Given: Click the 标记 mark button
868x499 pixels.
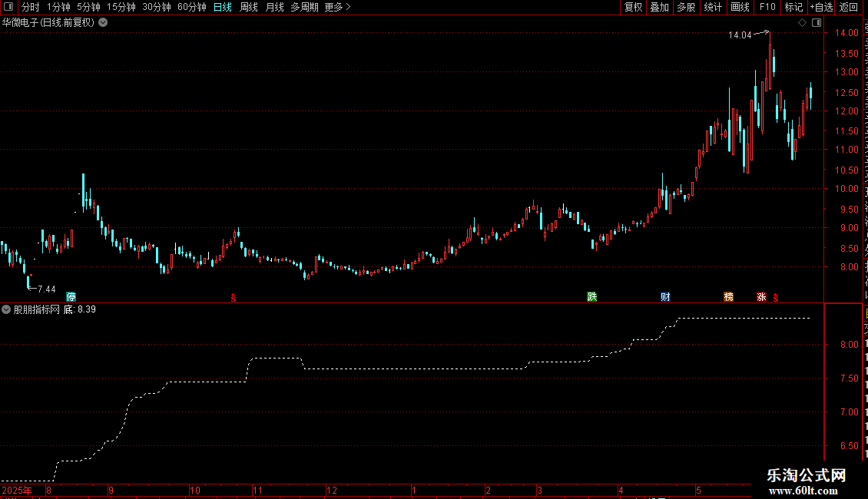Looking at the screenshot, I should (x=793, y=7).
